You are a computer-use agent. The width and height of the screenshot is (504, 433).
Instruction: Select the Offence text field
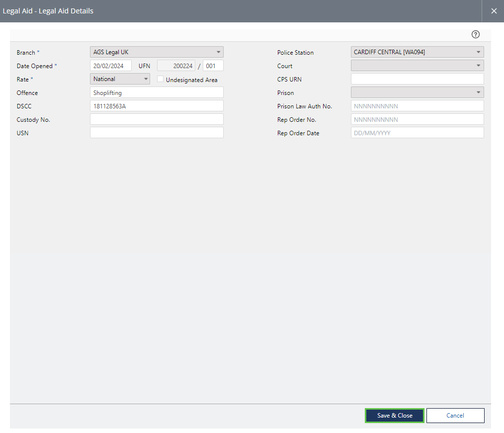tap(157, 92)
